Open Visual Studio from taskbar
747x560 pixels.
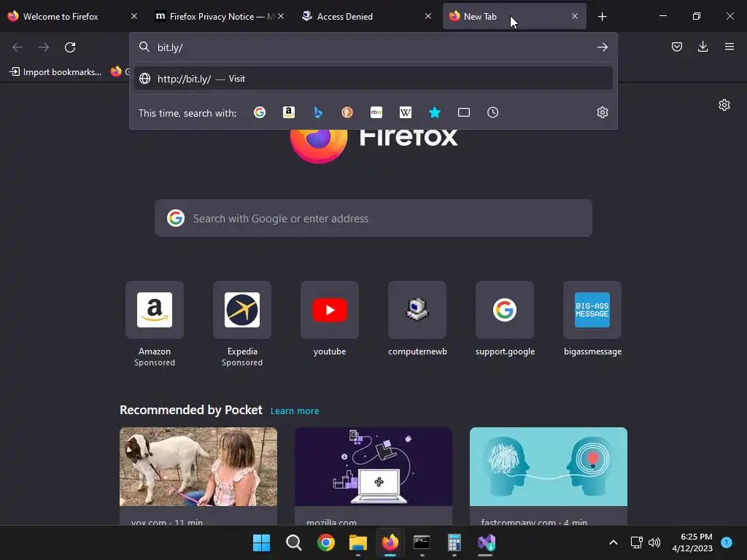[x=487, y=542]
